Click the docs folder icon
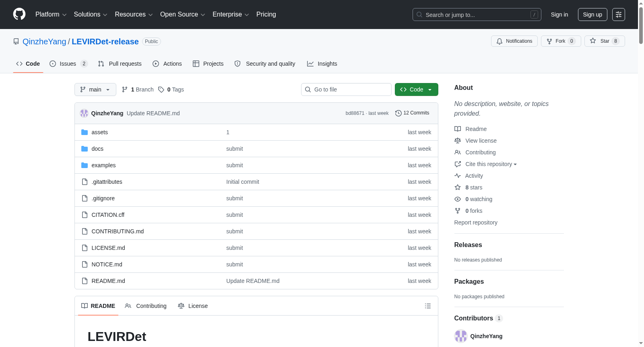Viewport: 644px width, 347px height. pos(85,149)
